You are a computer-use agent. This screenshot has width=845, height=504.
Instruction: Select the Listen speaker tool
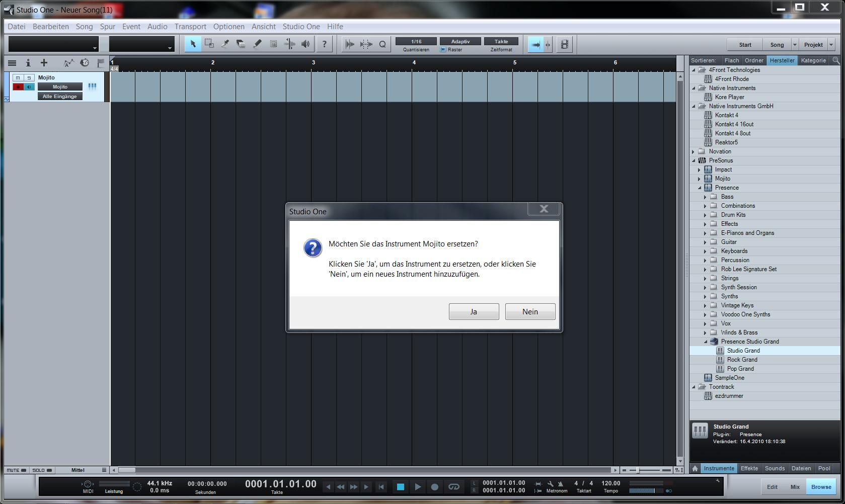click(305, 44)
